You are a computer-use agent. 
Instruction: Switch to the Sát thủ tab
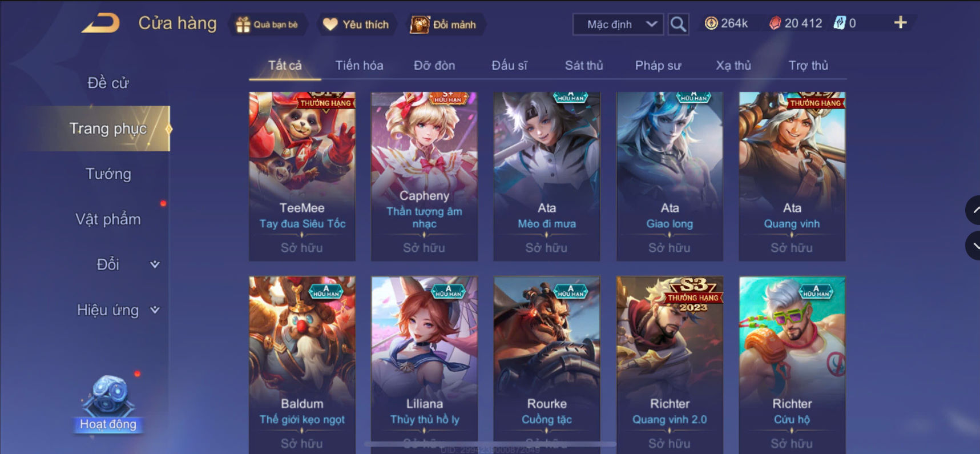[x=584, y=66]
